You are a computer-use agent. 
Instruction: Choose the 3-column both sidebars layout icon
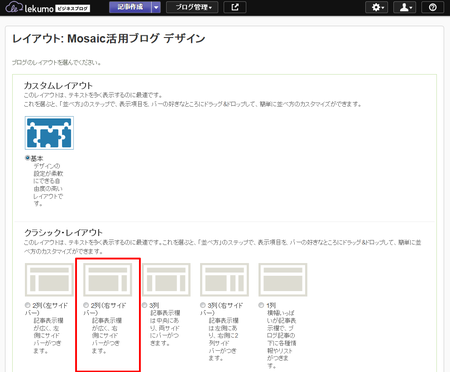(166, 279)
